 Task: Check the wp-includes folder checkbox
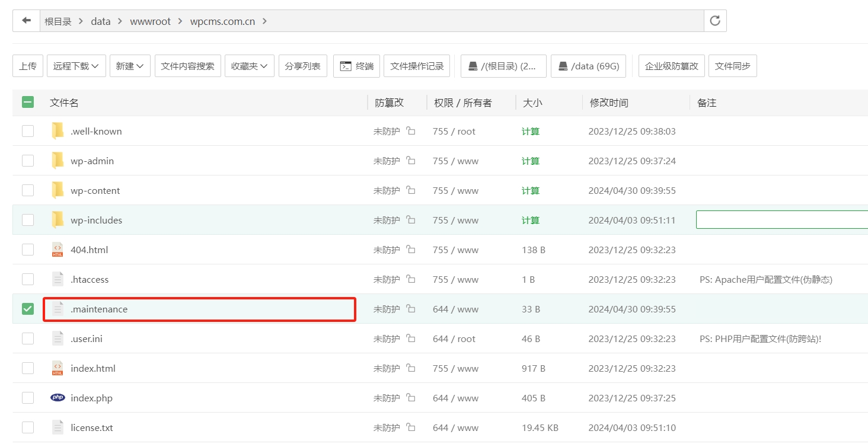[x=28, y=220]
